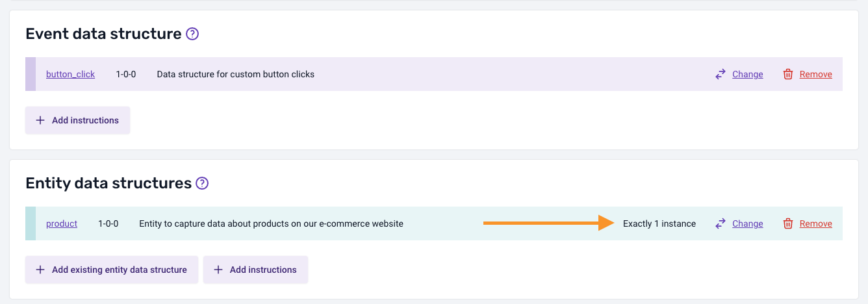
Task: Click the help icon beside Event data structure
Action: [192, 34]
